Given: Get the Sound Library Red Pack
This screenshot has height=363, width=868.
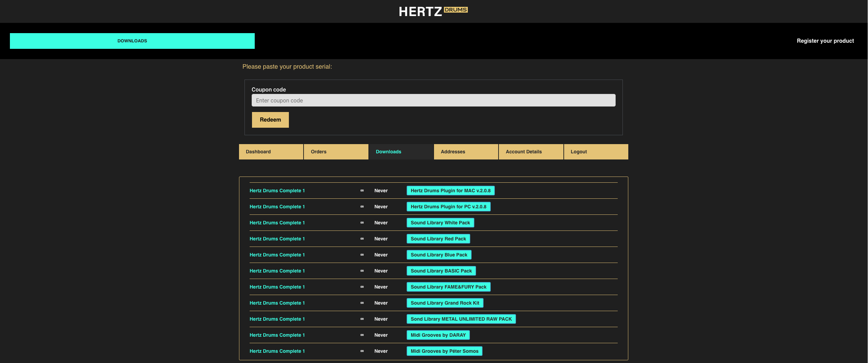Looking at the screenshot, I should point(438,239).
